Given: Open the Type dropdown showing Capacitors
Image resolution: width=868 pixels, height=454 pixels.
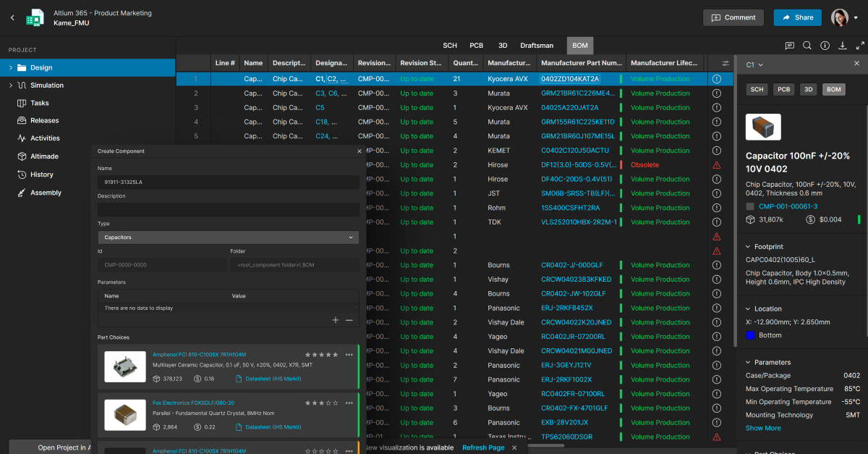Looking at the screenshot, I should click(x=229, y=237).
